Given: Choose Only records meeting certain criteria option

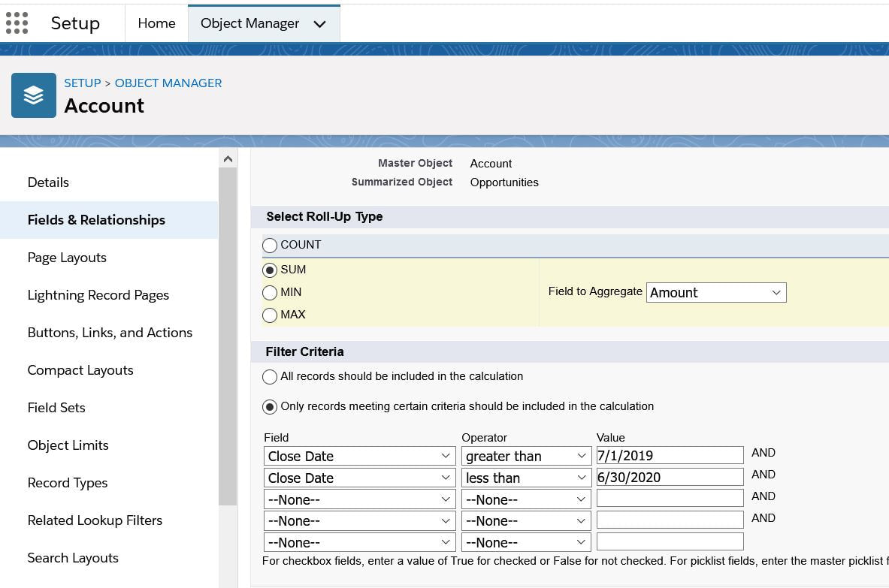Looking at the screenshot, I should 270,407.
